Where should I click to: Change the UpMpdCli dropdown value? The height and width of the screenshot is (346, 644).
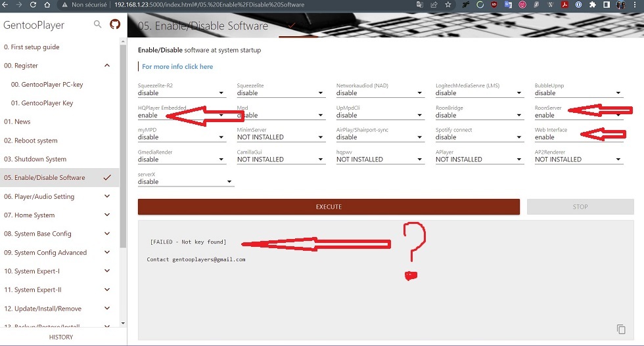(x=380, y=115)
